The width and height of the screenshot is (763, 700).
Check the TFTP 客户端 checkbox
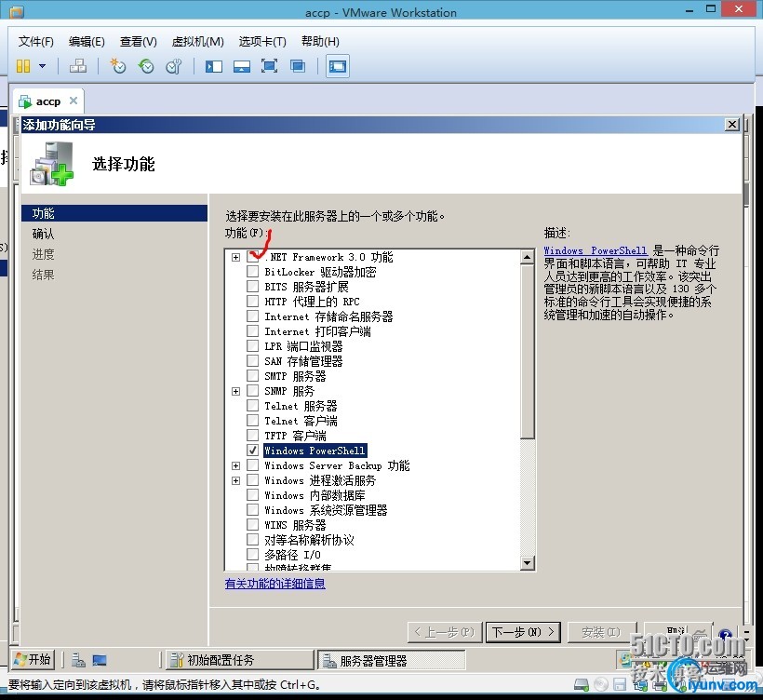pos(252,436)
